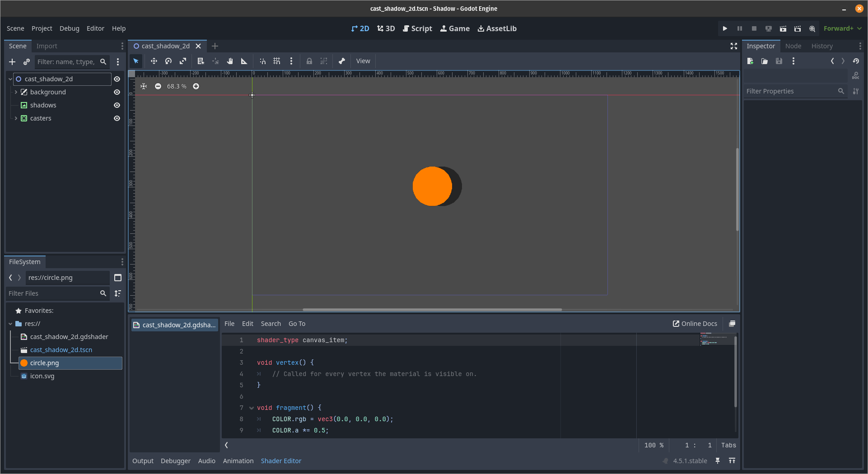Choose the Scale Mode tool
Viewport: 868px width, 474px height.
click(183, 61)
